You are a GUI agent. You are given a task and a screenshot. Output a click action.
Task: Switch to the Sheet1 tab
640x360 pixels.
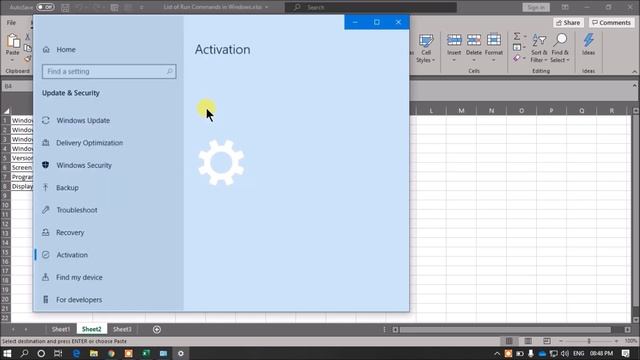[x=61, y=329]
